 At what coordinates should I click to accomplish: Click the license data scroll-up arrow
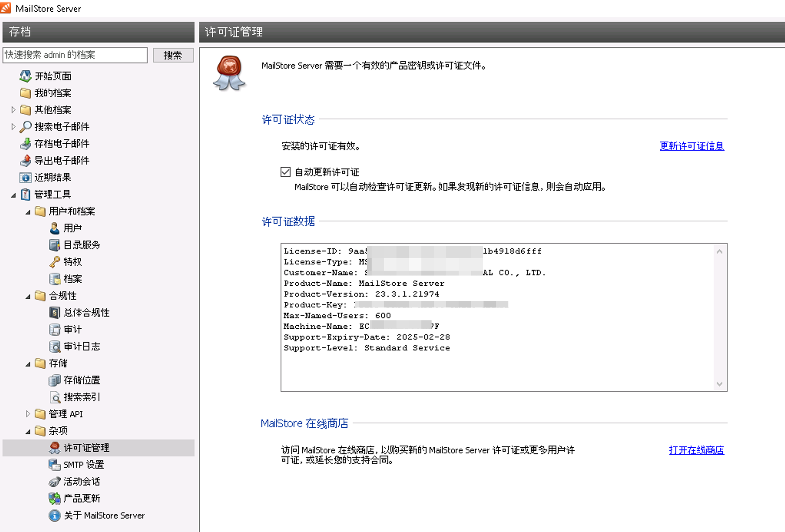click(x=720, y=252)
